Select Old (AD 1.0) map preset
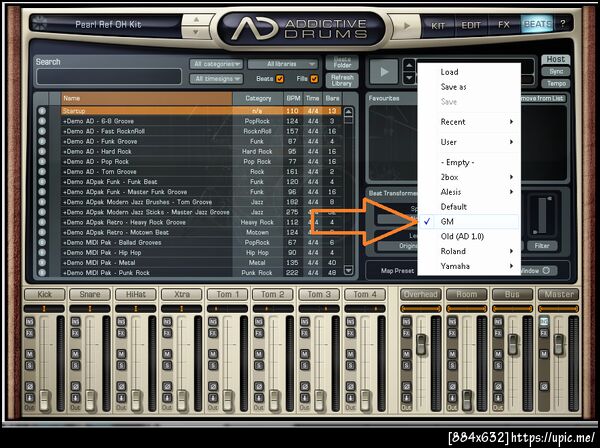 [469, 236]
